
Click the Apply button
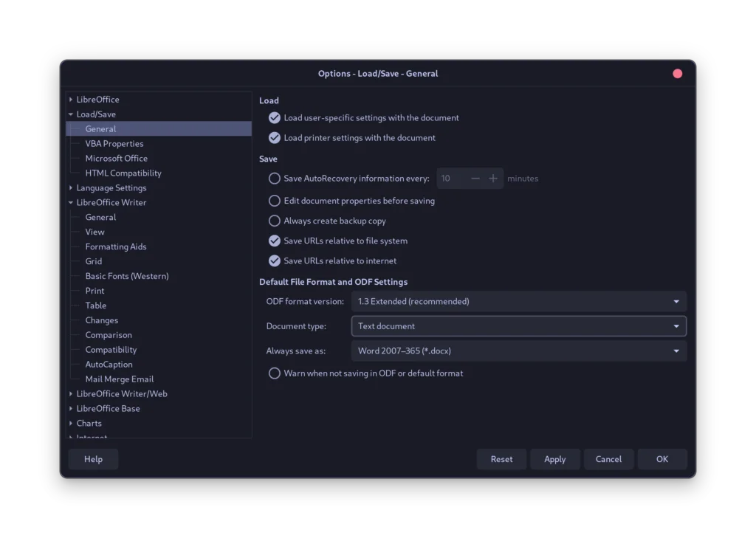coord(554,459)
